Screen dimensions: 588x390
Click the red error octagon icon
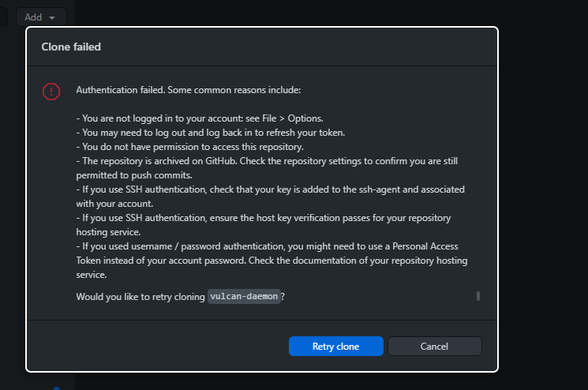click(x=51, y=92)
